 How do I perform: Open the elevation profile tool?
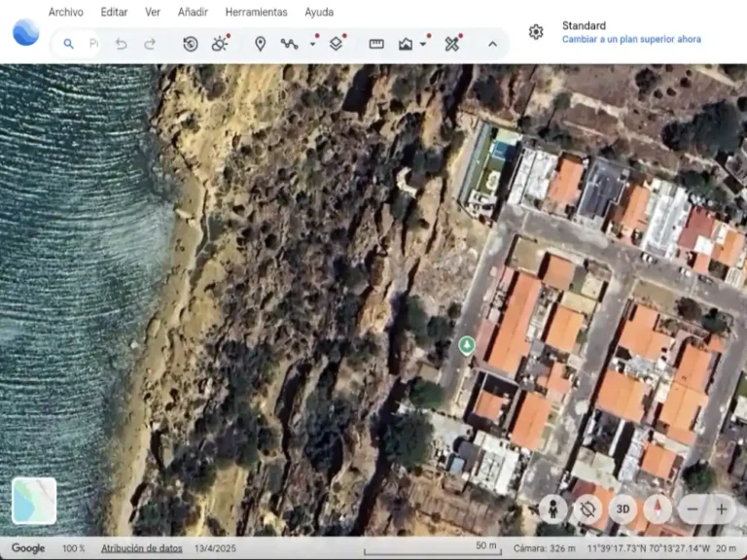[406, 44]
